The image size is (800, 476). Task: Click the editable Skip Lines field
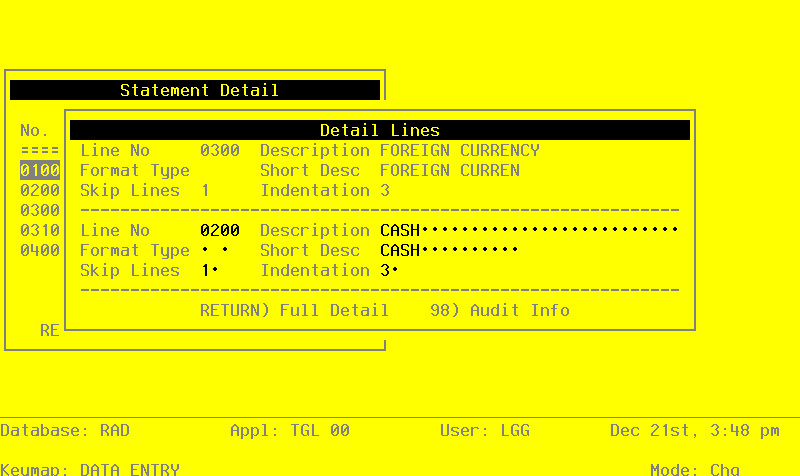tap(210, 270)
